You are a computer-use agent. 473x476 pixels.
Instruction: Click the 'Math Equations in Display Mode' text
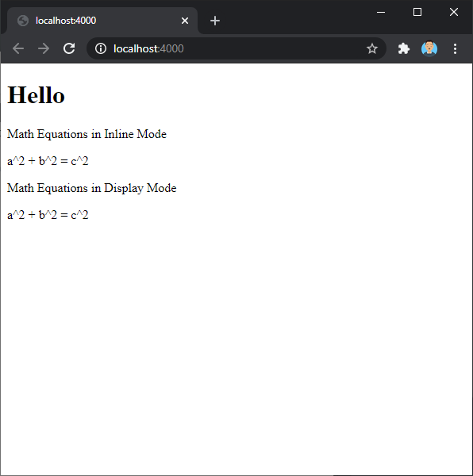pyautogui.click(x=92, y=188)
